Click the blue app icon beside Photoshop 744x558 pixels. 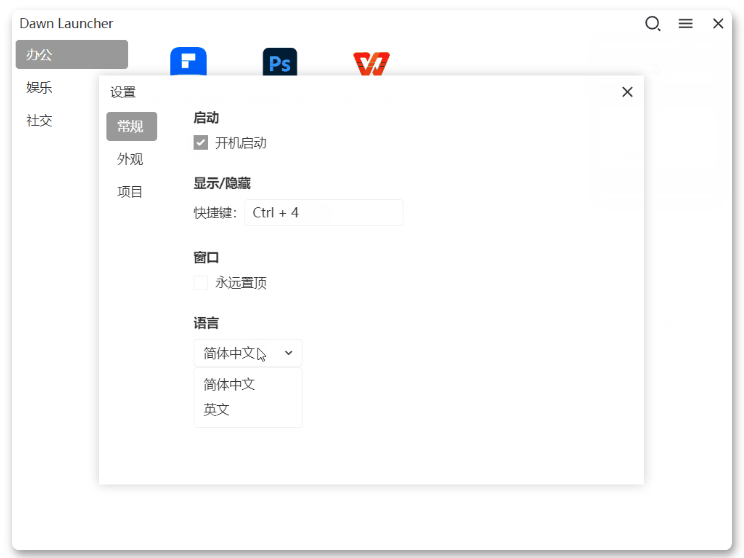(x=188, y=62)
